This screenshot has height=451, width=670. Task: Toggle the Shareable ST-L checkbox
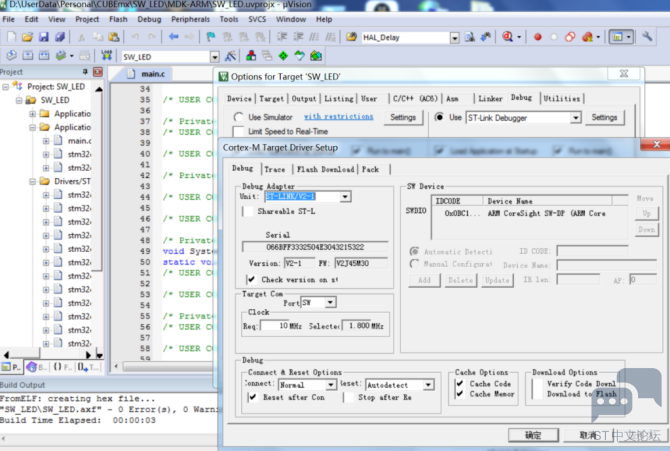(248, 211)
